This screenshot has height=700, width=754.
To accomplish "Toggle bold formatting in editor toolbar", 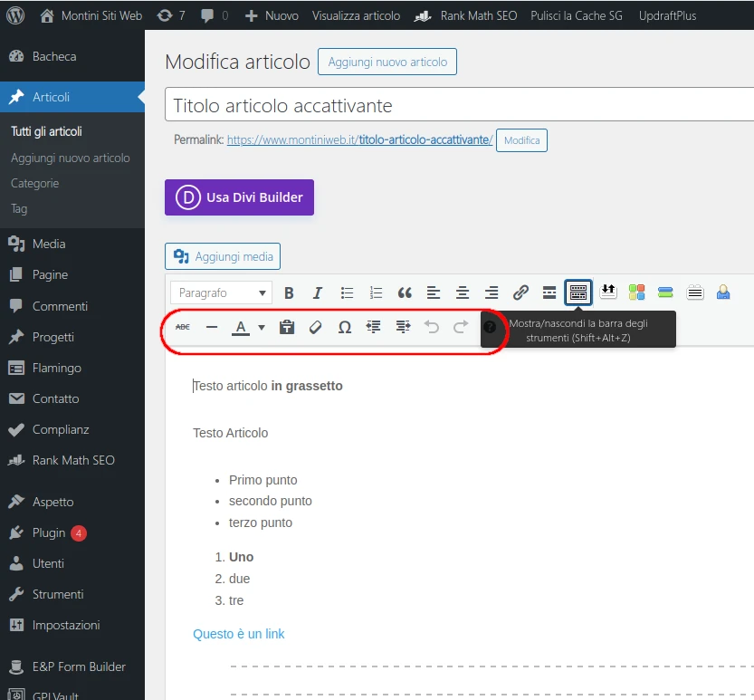I will (x=289, y=292).
